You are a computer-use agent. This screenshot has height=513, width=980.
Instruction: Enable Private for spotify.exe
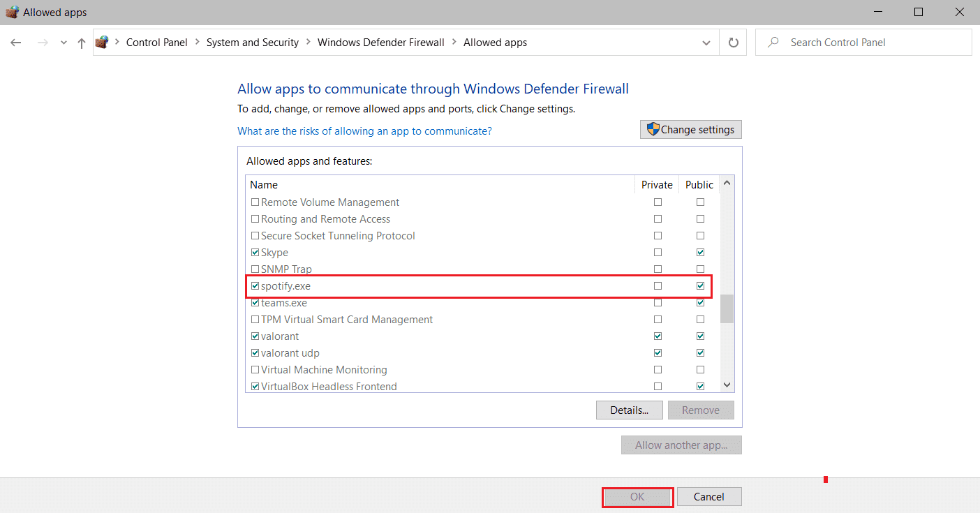[x=658, y=286]
